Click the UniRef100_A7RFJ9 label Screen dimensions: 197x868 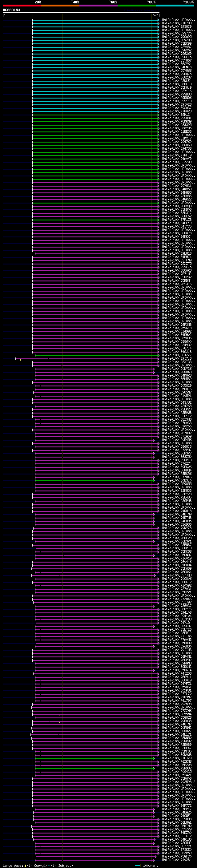[x=177, y=155]
